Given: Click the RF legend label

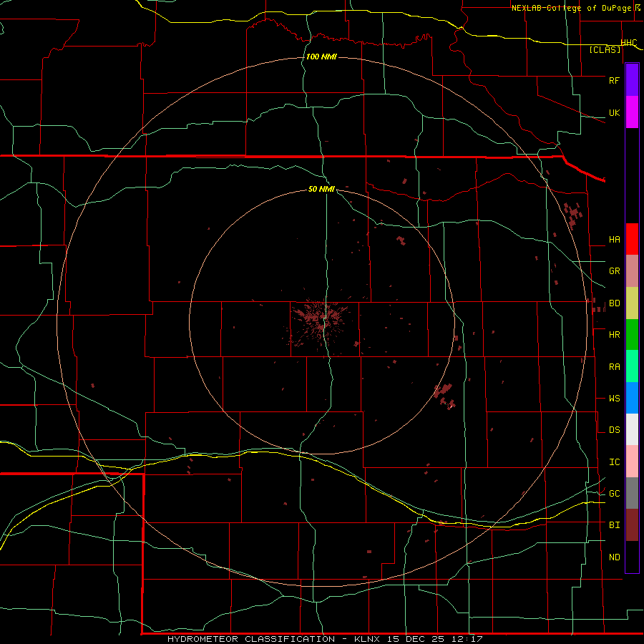Looking at the screenshot, I should coord(614,80).
